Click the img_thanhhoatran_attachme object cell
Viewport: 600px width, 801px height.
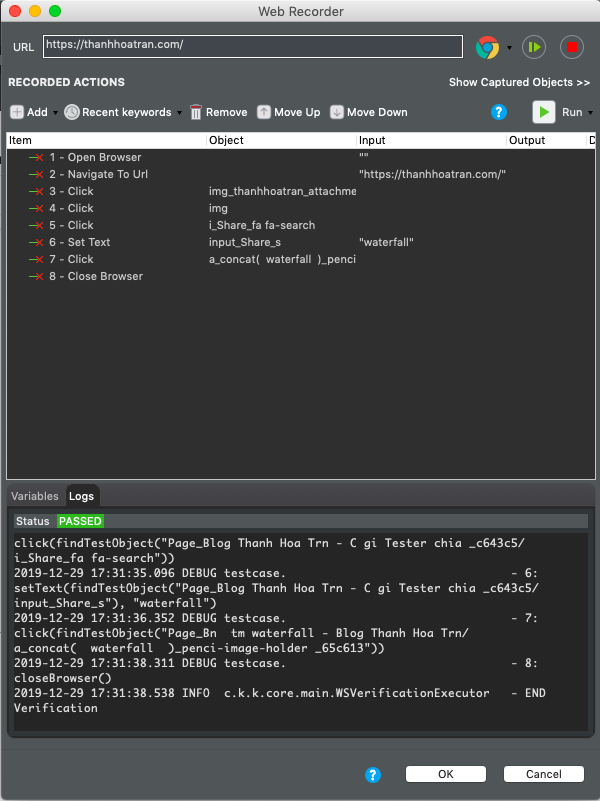(282, 192)
